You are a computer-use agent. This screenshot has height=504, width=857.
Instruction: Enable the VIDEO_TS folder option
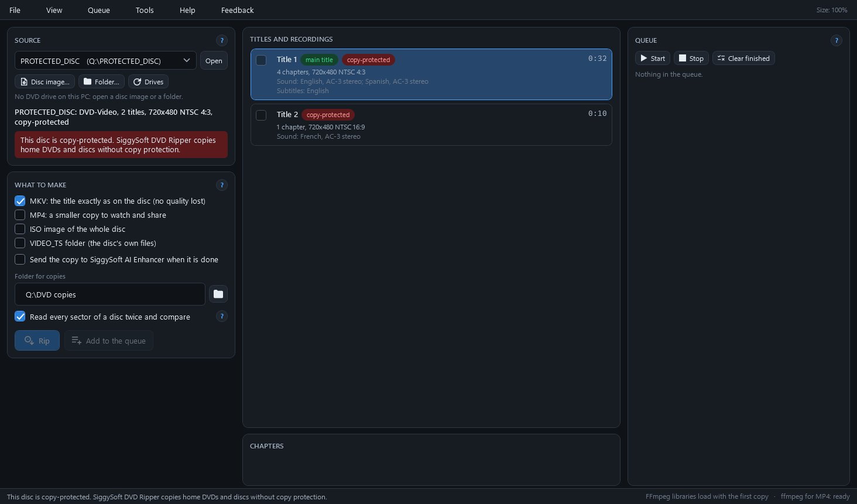pyautogui.click(x=20, y=243)
